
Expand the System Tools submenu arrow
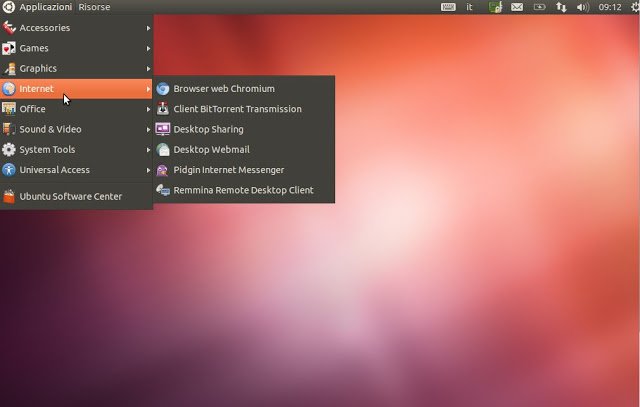(x=148, y=150)
